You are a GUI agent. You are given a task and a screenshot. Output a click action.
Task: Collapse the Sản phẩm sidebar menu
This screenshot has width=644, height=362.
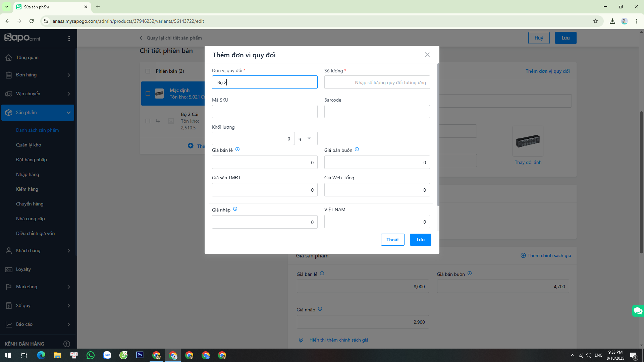pos(69,113)
